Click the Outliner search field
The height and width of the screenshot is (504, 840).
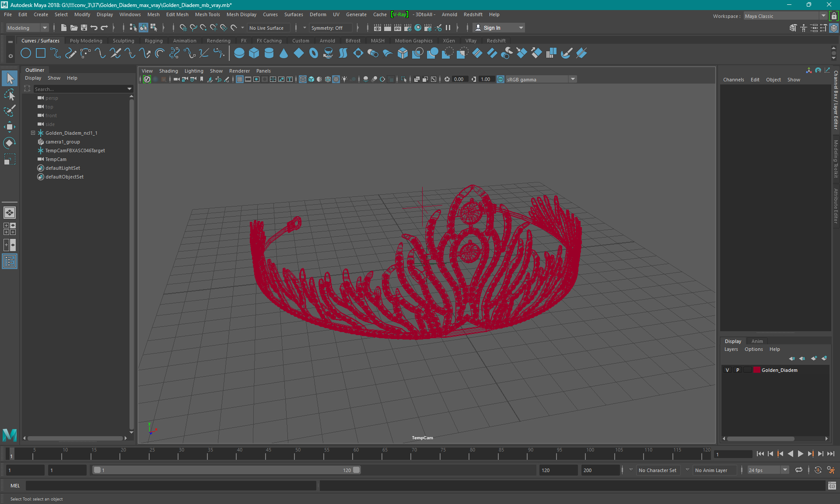[x=80, y=89]
